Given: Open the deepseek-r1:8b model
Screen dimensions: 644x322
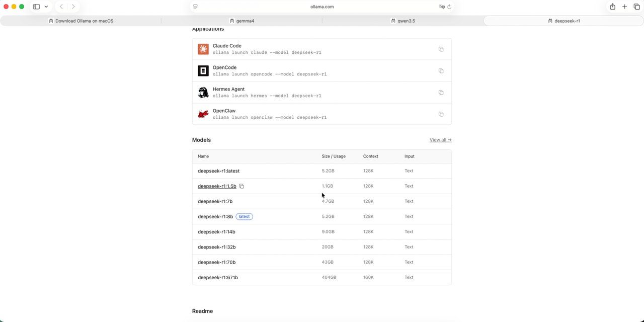Looking at the screenshot, I should [215, 216].
